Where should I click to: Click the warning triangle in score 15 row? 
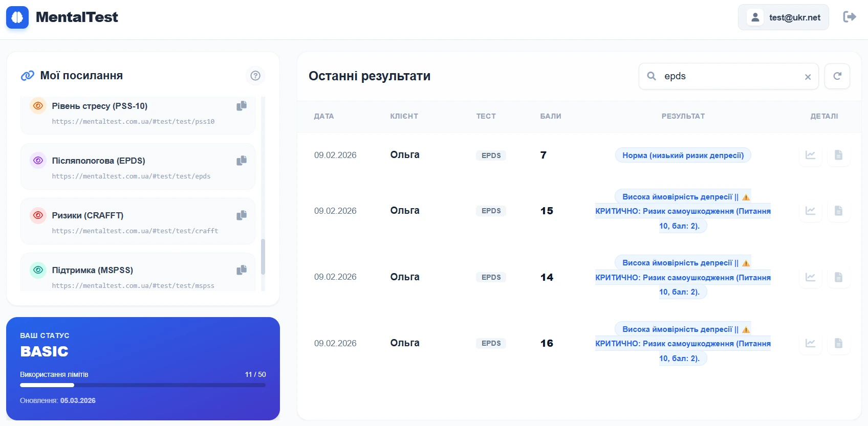coord(746,197)
